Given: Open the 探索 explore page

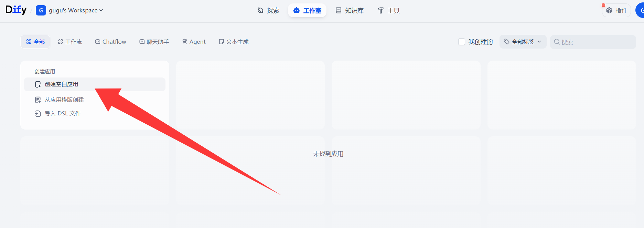Looking at the screenshot, I should click(x=269, y=10).
